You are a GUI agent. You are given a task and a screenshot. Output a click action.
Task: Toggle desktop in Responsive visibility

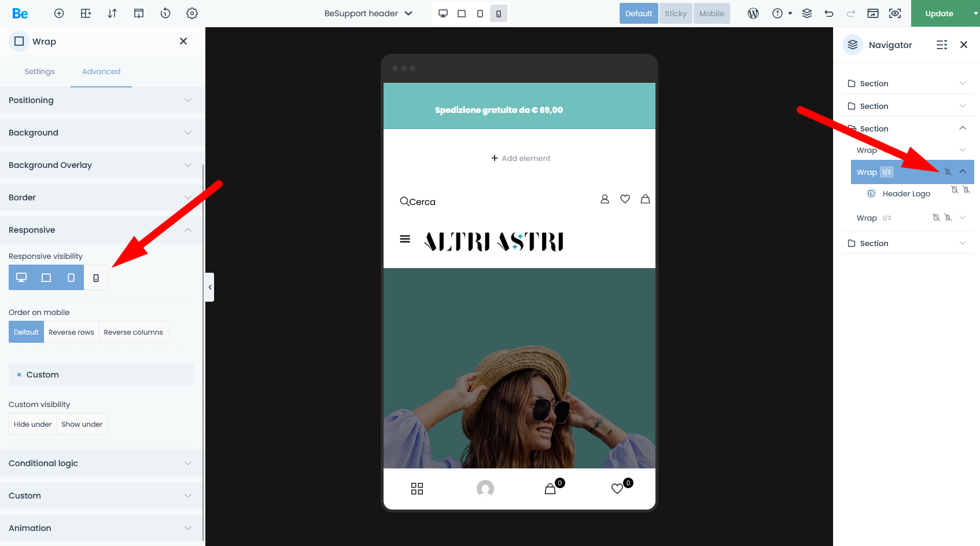coord(21,278)
